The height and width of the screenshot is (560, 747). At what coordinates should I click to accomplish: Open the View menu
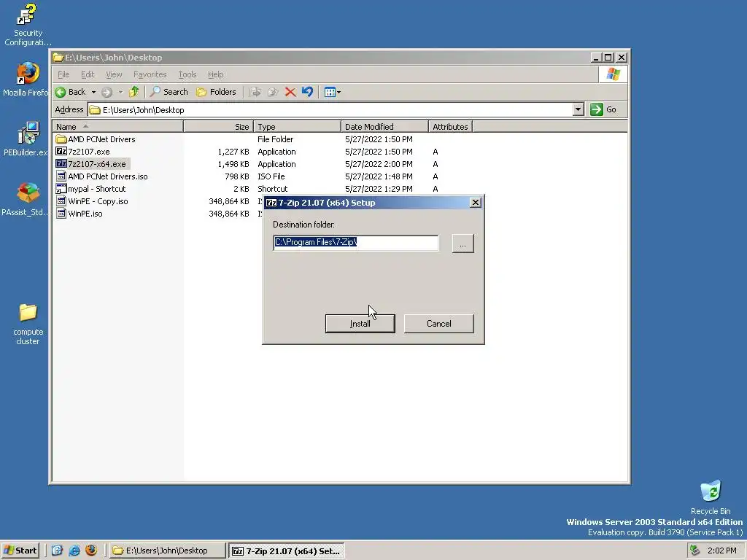click(x=114, y=74)
